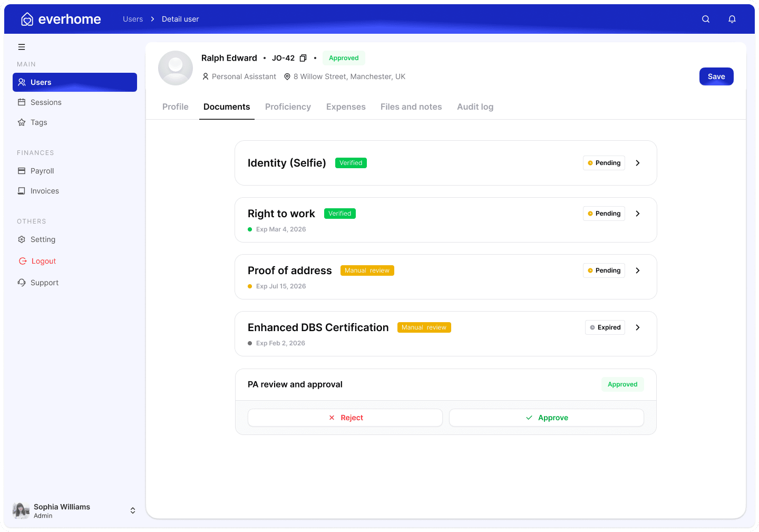This screenshot has width=759, height=532.
Task: Open Invoices in sidebar
Action: tap(75, 191)
